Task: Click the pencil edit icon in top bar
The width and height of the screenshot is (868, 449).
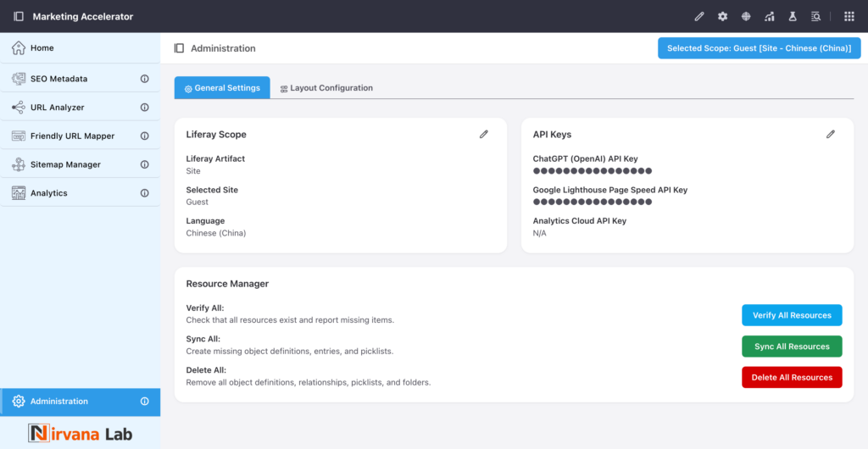Action: [x=699, y=16]
